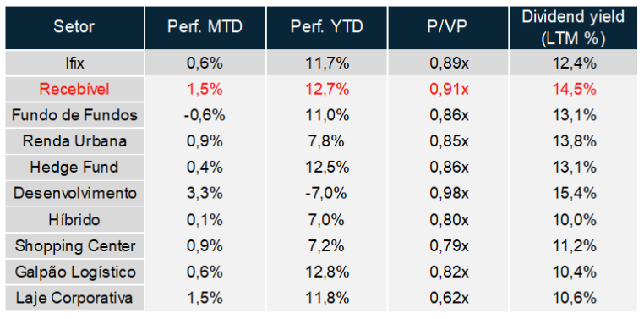The width and height of the screenshot is (644, 319).
Task: Click the Renda Urbana row label
Action: tap(74, 141)
